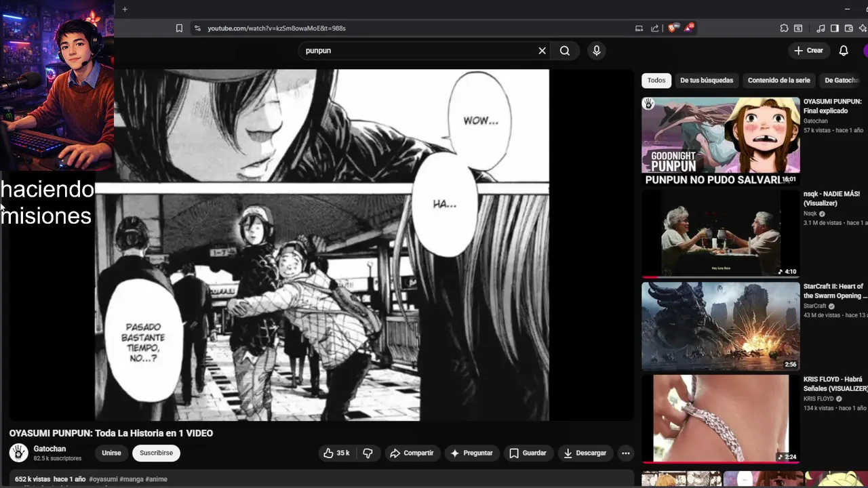The image size is (868, 488).
Task: Click the cast/screen icon in the address bar
Action: point(639,28)
